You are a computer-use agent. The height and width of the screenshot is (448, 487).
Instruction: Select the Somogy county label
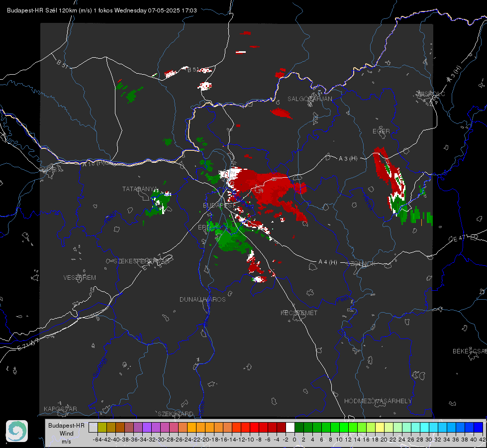click(99, 367)
